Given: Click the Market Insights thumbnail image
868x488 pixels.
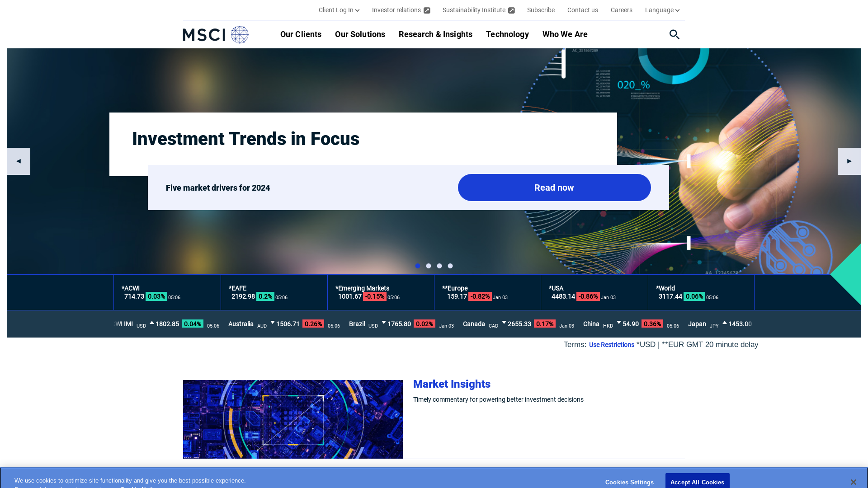Looking at the screenshot, I should [293, 419].
